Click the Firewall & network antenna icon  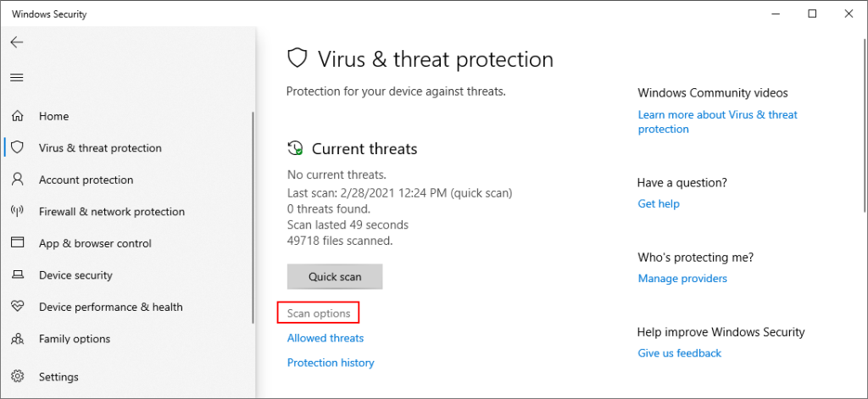[17, 212]
